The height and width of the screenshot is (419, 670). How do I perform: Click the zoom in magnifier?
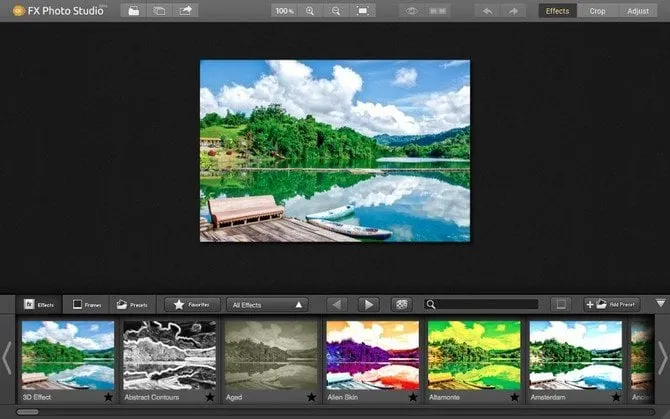310,10
